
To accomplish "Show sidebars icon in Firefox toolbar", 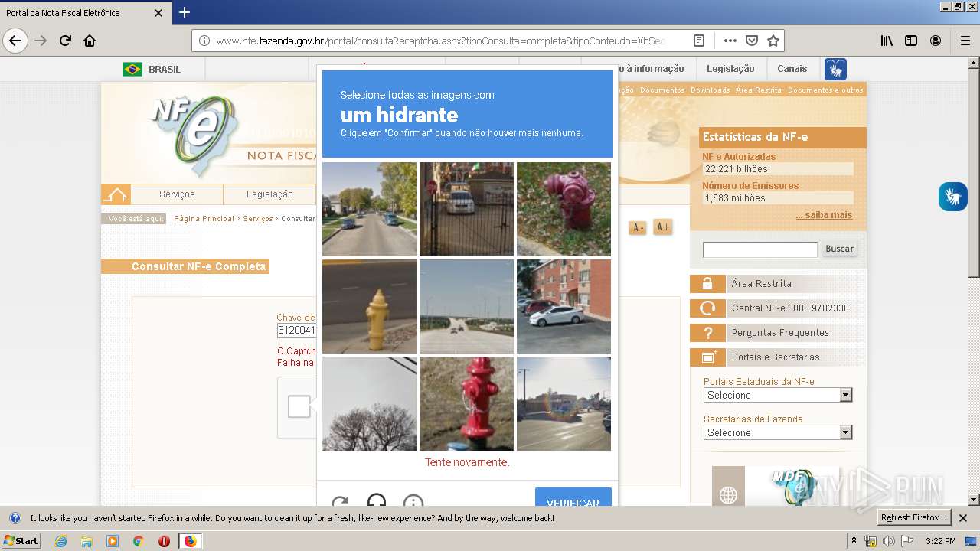I will click(911, 41).
